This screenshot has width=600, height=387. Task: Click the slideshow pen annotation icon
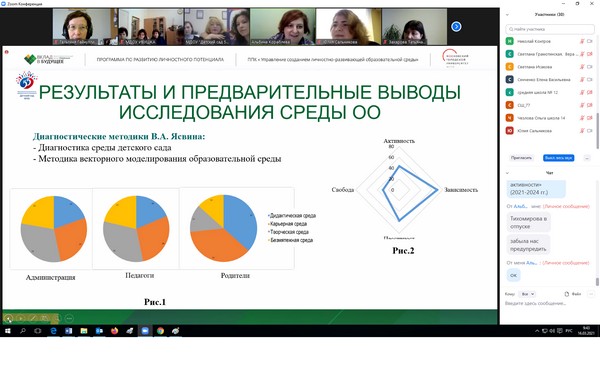tap(33, 318)
